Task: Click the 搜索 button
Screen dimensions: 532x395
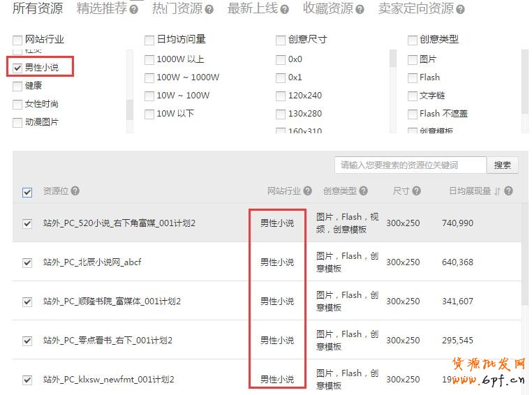Action: (503, 165)
